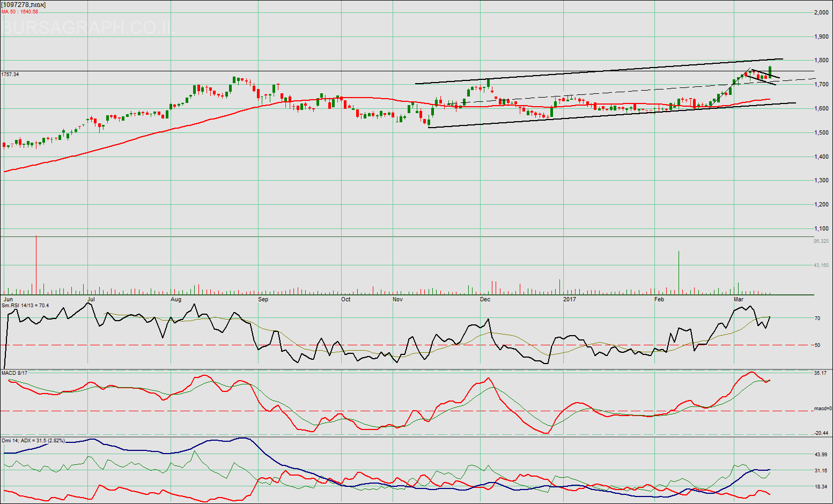Viewport: 833px width, 504px height.
Task: Select the Dmi 14 ADX indicator label
Action: pyautogui.click(x=33, y=441)
